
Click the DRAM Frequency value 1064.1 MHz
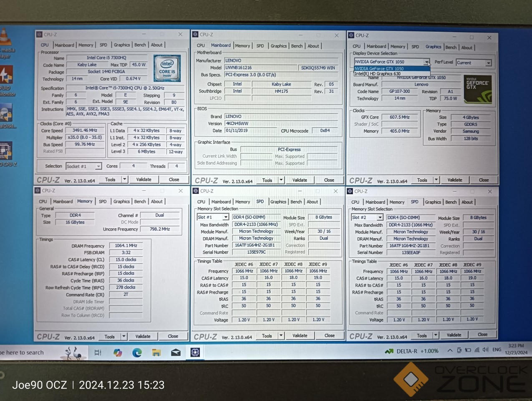click(126, 246)
